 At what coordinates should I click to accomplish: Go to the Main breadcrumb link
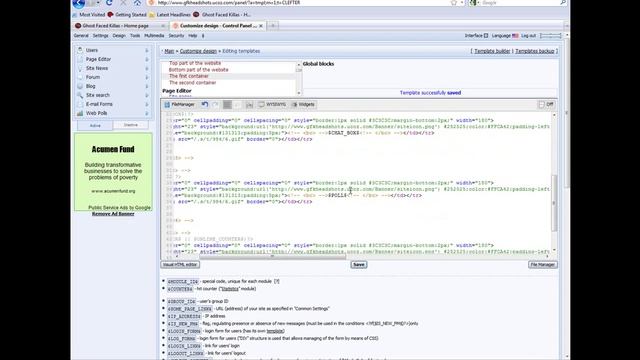point(169,51)
